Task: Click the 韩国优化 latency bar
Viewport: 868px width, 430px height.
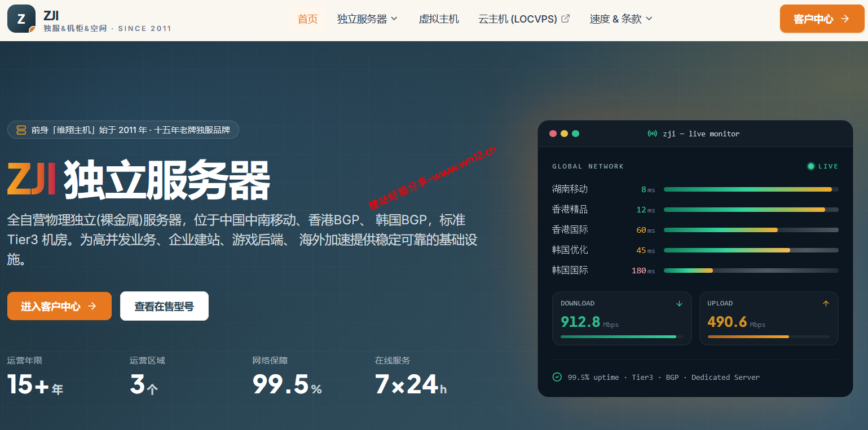Action: coord(751,250)
